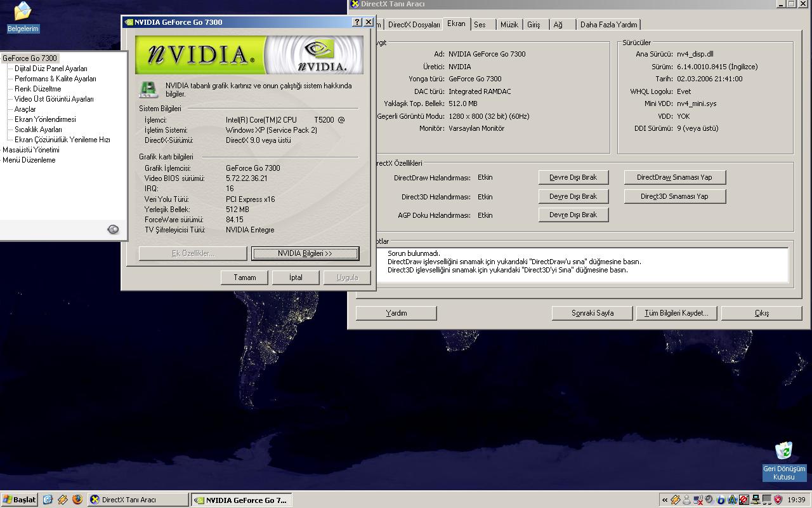Switch to DirectX Dosyaları tab

point(414,25)
